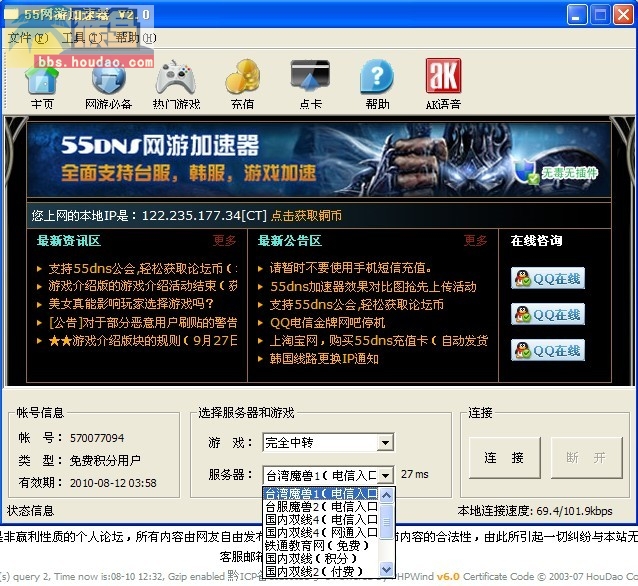This screenshot has width=638, height=586.
Task: Collapse the 服务器 dropdown arrow
Action: click(x=385, y=474)
